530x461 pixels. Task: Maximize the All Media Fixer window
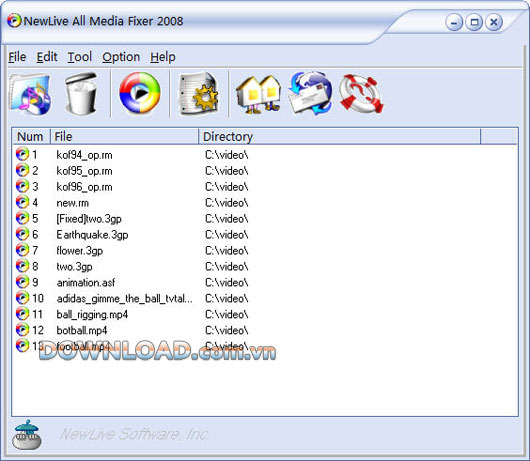coord(474,23)
